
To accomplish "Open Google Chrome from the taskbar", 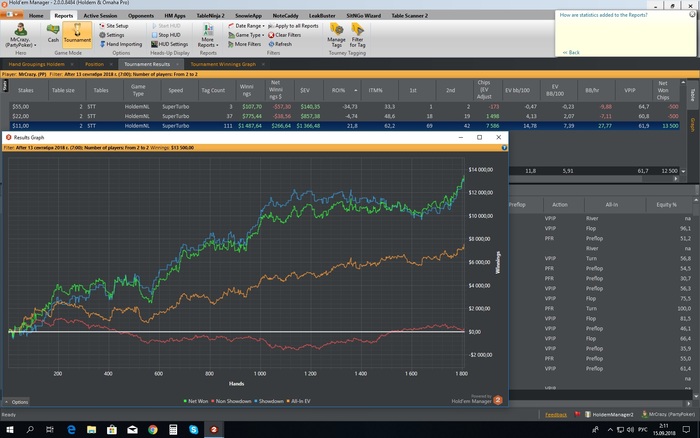I will pos(153,430).
